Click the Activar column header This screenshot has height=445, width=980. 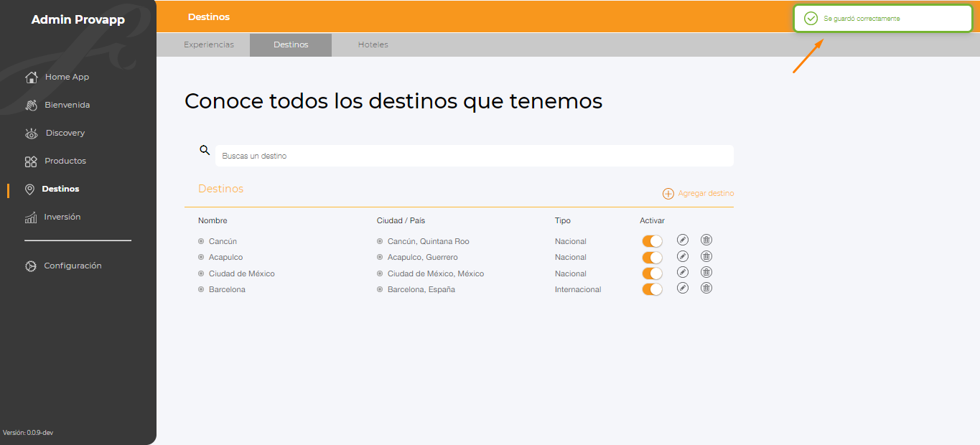[x=652, y=221]
